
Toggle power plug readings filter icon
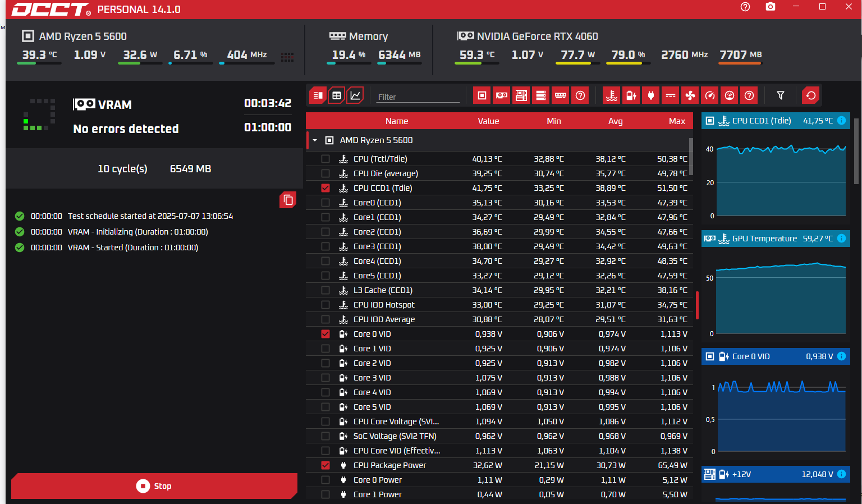pos(651,95)
